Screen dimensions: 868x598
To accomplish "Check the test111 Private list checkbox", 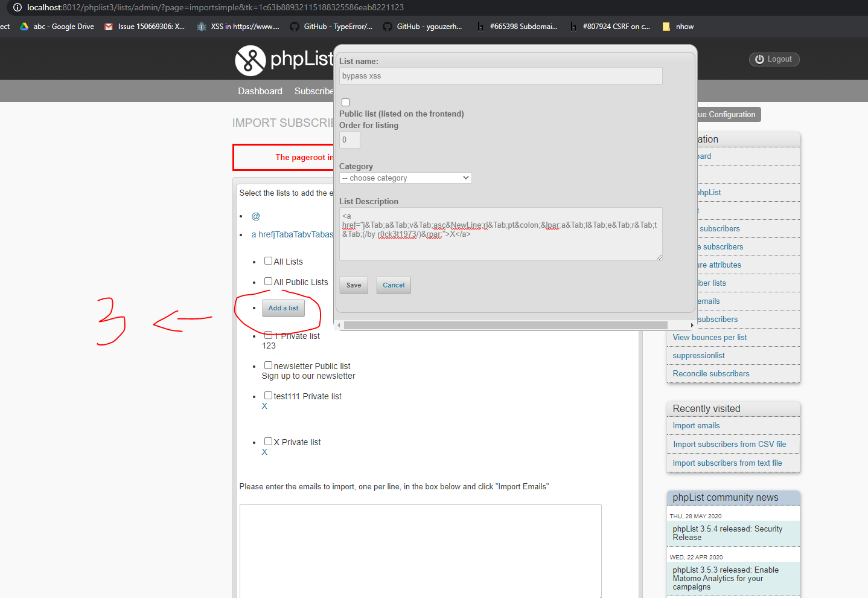I will [x=268, y=396].
